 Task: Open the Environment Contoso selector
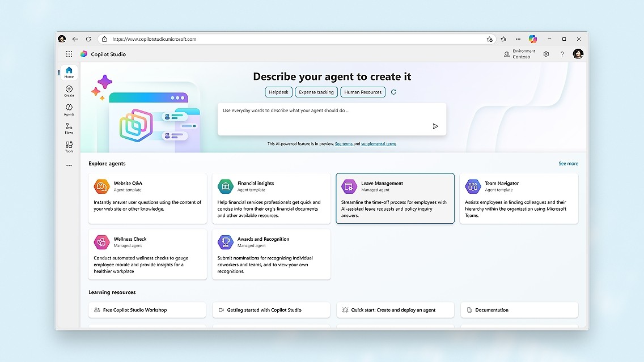click(519, 54)
